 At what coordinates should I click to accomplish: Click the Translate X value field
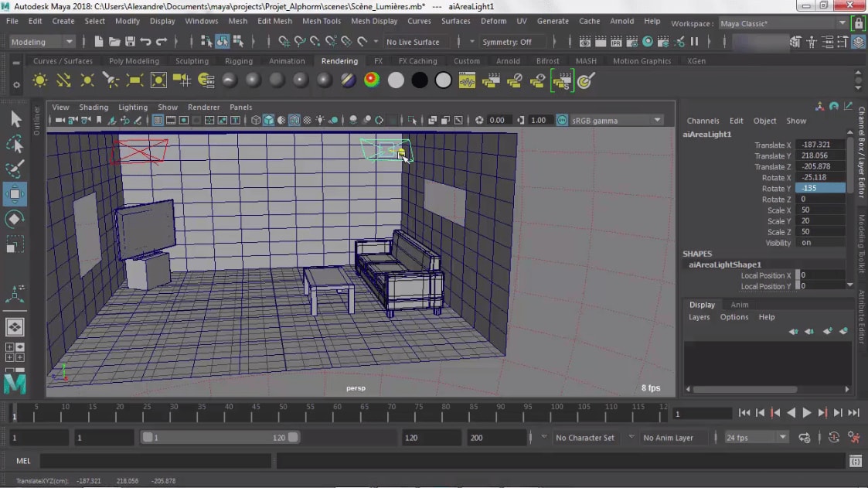tap(820, 145)
